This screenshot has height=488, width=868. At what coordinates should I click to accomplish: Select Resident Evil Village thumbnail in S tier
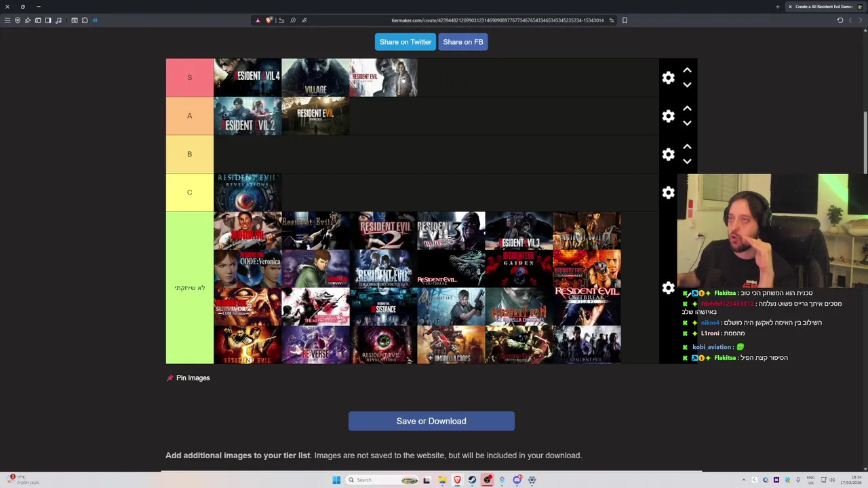click(x=315, y=77)
